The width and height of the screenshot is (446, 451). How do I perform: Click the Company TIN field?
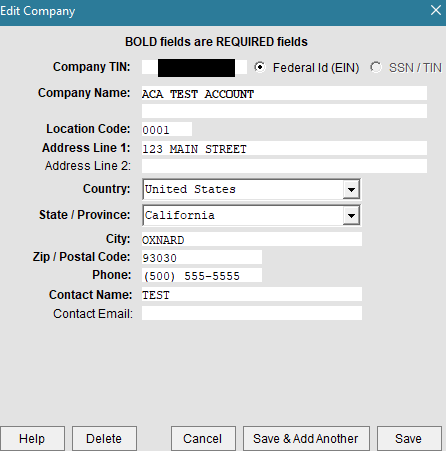(194, 67)
